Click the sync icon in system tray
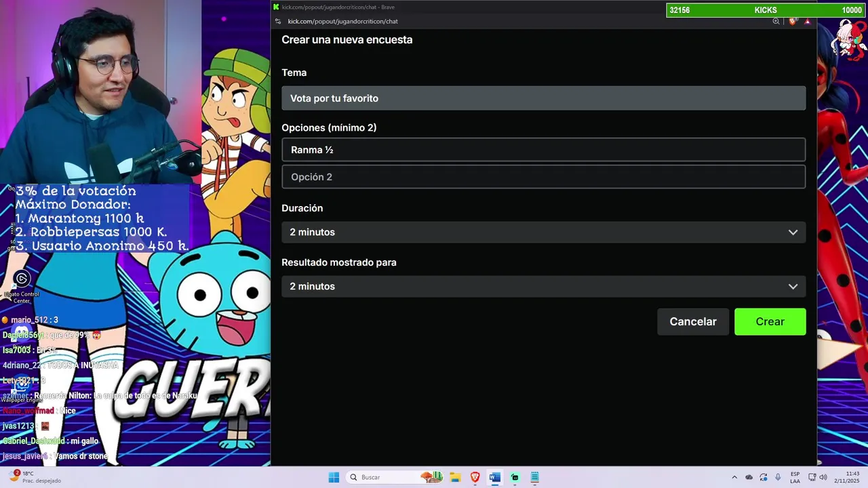868x488 pixels. point(764,477)
